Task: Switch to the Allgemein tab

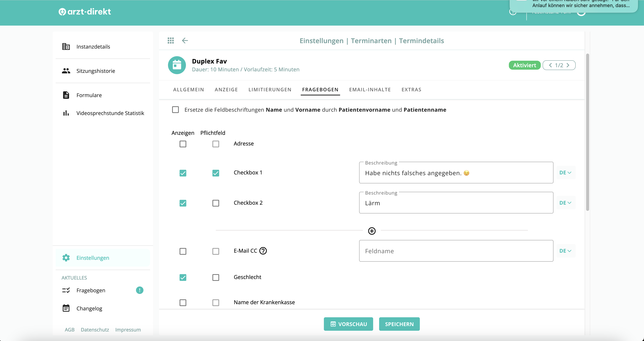Action: [189, 90]
